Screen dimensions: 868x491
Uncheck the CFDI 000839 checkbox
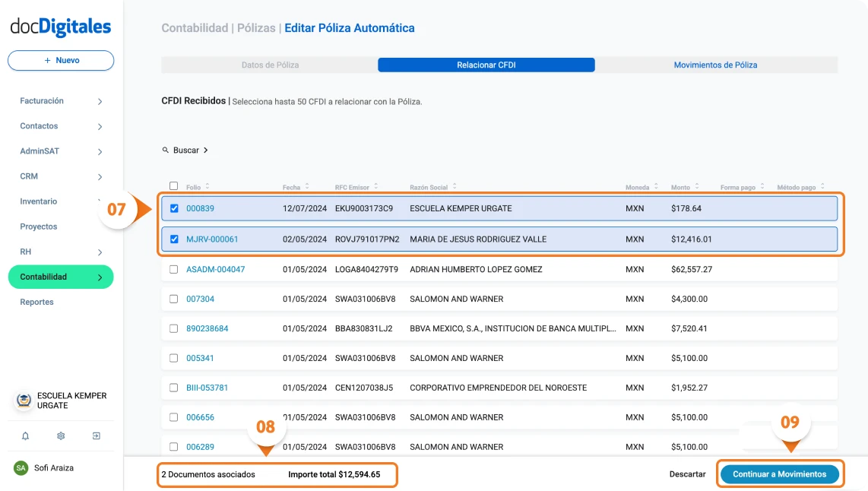(173, 209)
